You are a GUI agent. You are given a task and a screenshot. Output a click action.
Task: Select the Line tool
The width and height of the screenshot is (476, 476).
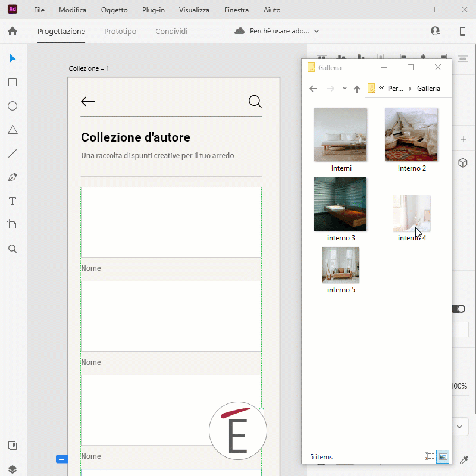pos(12,154)
